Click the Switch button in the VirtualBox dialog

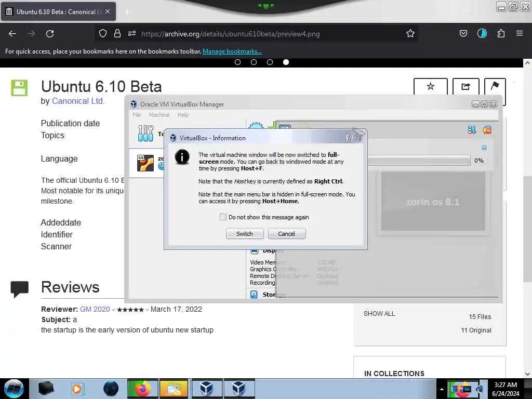pyautogui.click(x=245, y=234)
